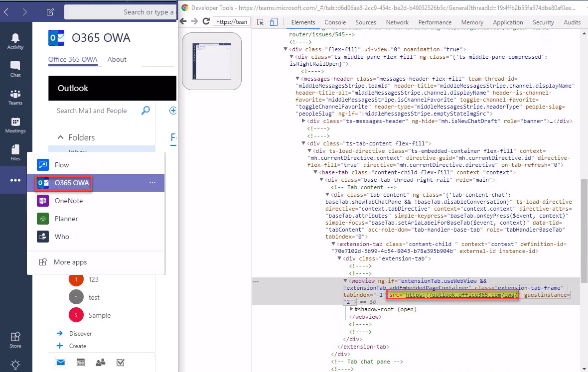Click the More apps ellipsis in sidebar
Screen dimensions: 588x372
(15, 180)
